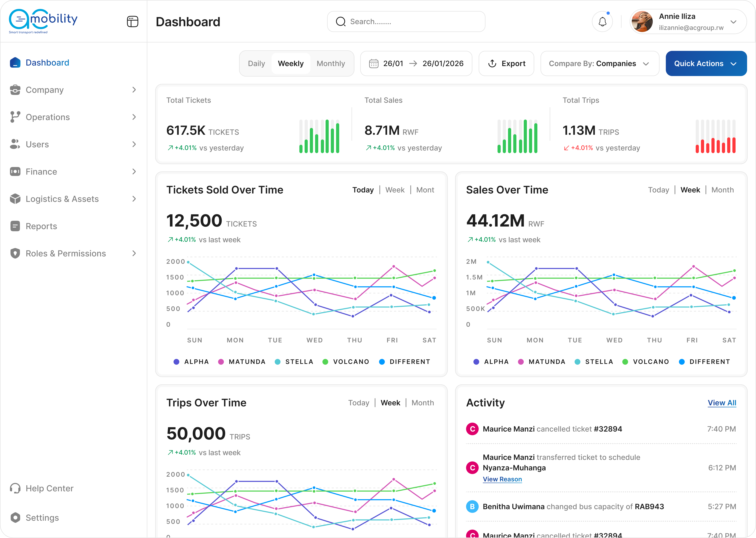Click the notification bell icon

[602, 22]
